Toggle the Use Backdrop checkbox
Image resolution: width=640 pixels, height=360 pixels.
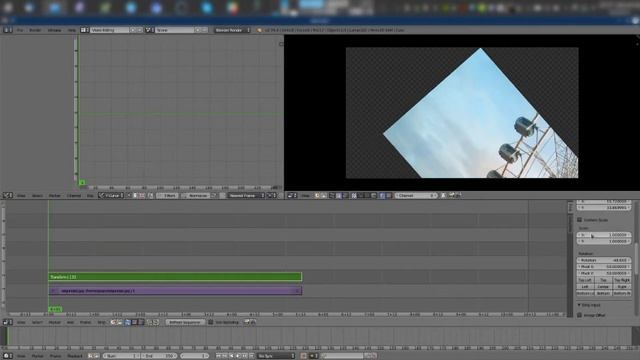point(211,322)
